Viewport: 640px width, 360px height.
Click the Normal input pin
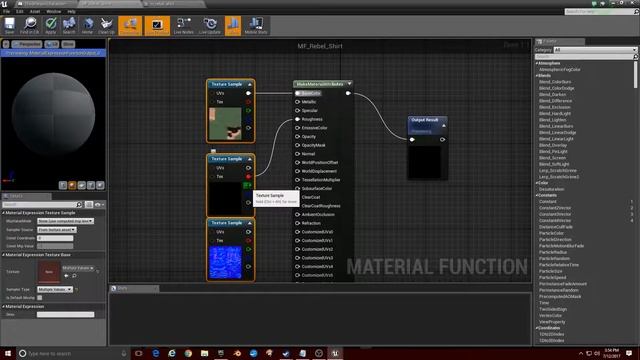point(298,154)
